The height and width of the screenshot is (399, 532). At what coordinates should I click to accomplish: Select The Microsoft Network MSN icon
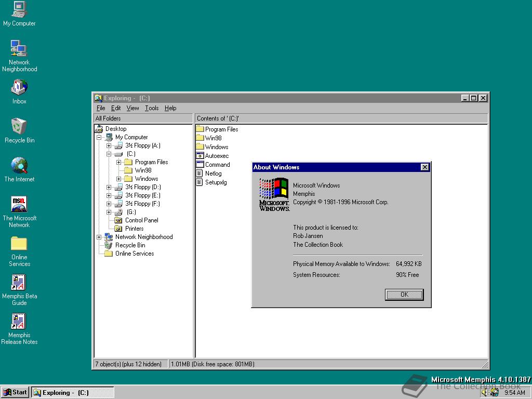pos(19,204)
